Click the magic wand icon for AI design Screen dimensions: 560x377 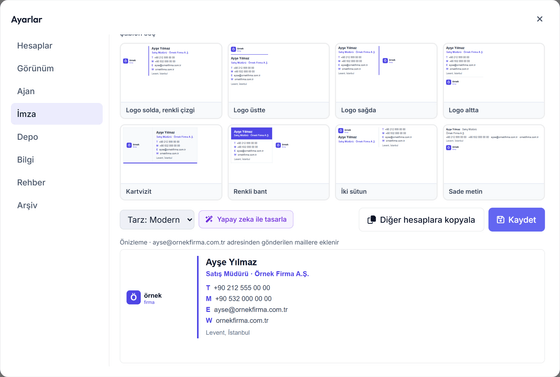pos(209,219)
